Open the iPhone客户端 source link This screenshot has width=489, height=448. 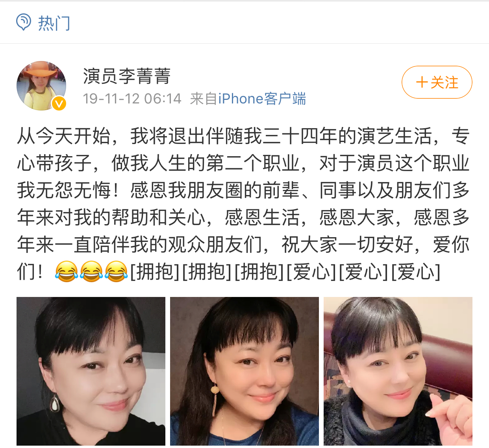tap(262, 99)
